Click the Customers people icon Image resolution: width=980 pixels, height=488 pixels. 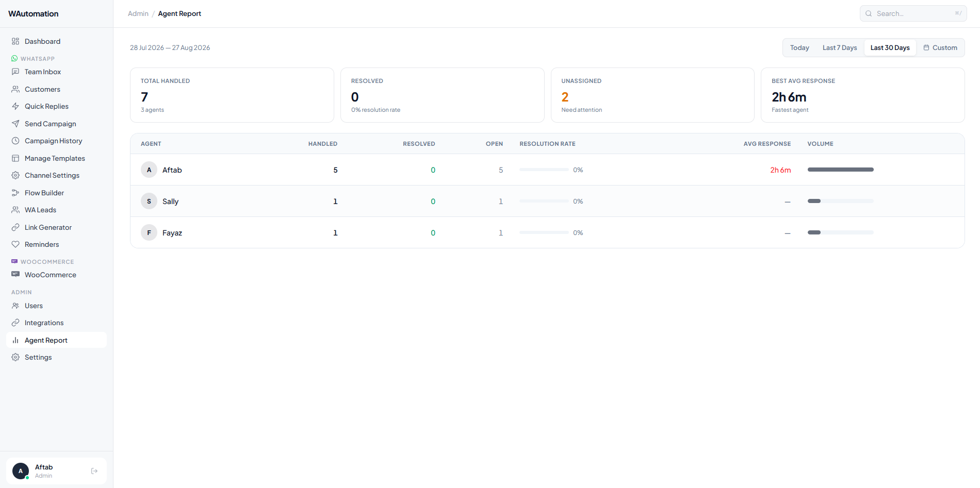pyautogui.click(x=15, y=89)
